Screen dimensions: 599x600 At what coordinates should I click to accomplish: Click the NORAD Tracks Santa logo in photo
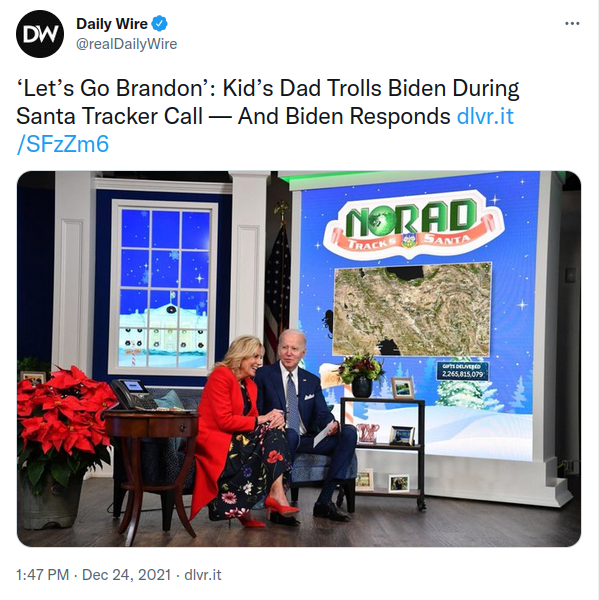(x=412, y=225)
